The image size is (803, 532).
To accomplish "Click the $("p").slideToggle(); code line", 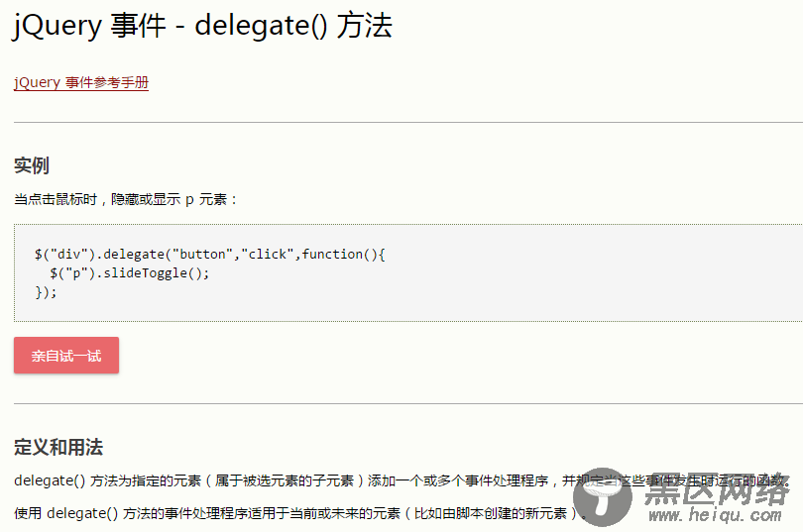I will pyautogui.click(x=130, y=273).
